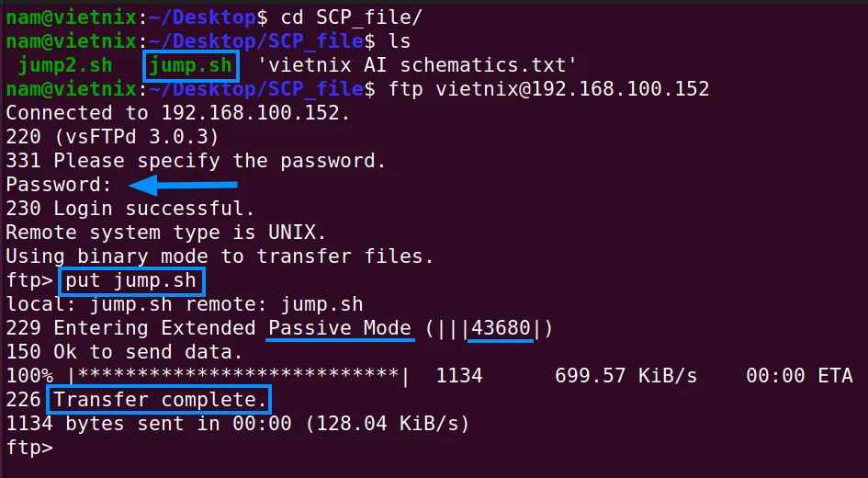Click the blue arrow pointing at Password

[x=183, y=185]
